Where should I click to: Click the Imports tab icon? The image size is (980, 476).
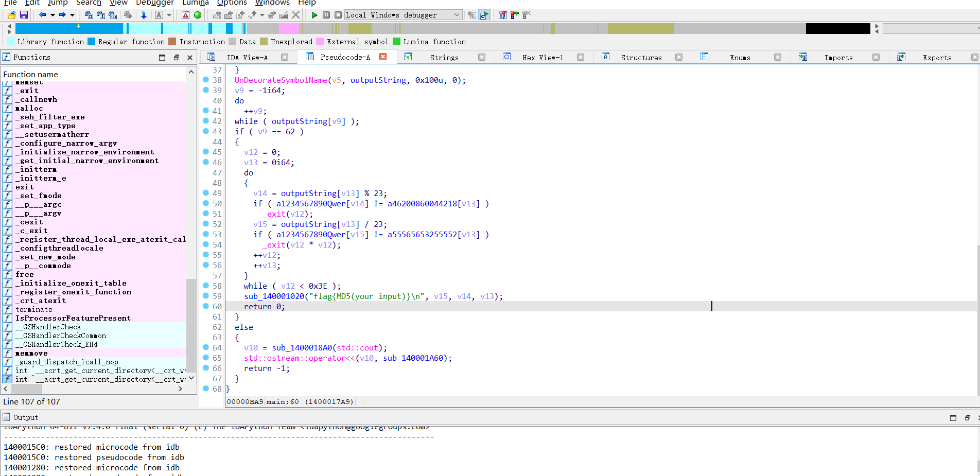tap(803, 57)
